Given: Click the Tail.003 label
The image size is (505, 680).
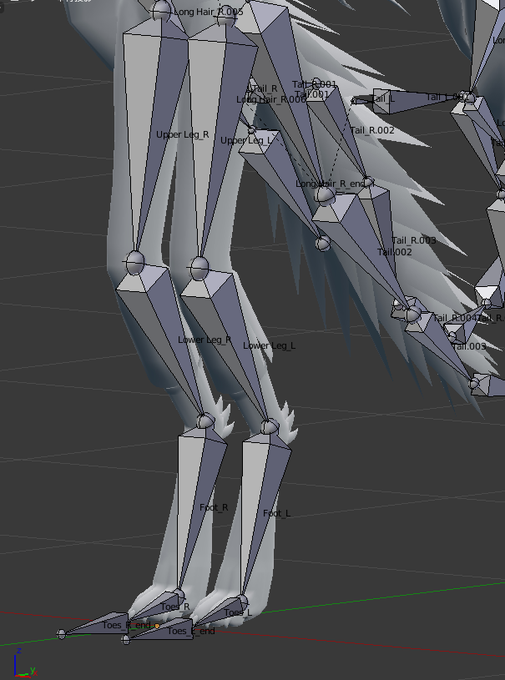Looking at the screenshot, I should (x=469, y=347).
